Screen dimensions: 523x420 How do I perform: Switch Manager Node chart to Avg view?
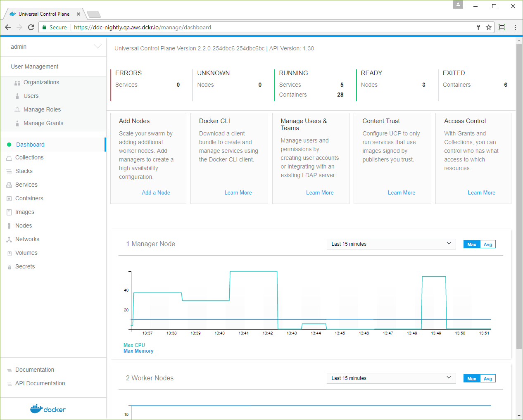[x=488, y=244]
